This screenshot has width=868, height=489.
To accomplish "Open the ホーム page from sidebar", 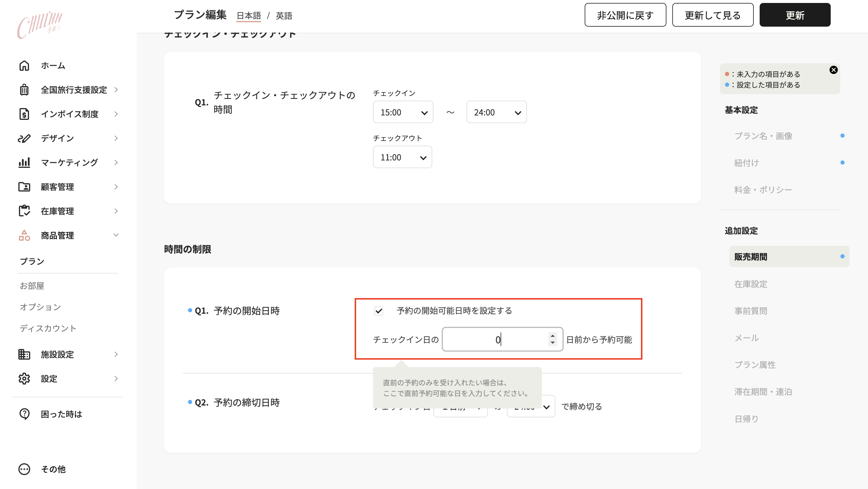I will coord(24,65).
